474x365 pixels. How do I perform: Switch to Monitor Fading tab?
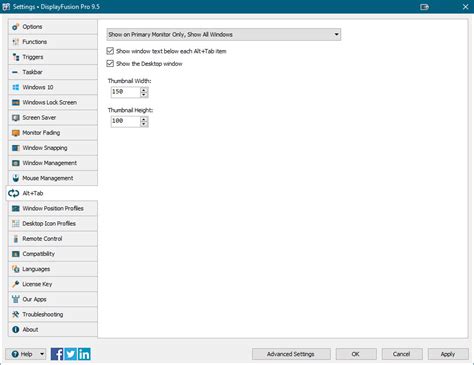click(53, 133)
